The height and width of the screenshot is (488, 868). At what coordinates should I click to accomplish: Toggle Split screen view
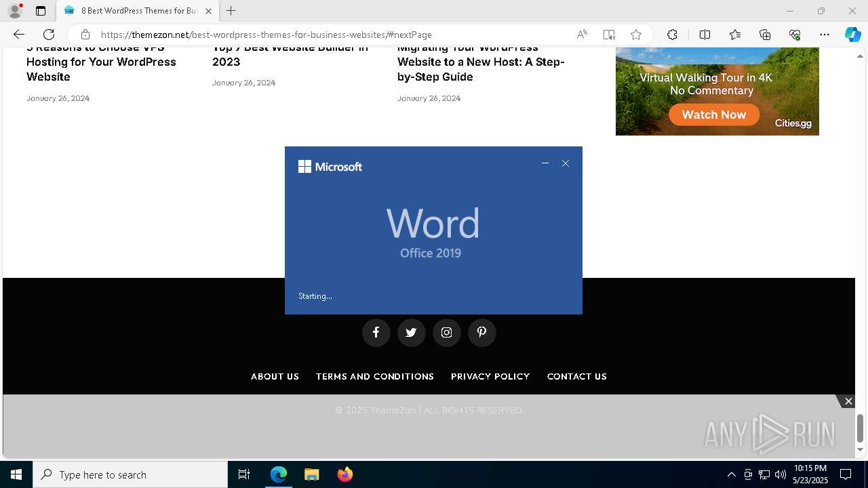705,35
